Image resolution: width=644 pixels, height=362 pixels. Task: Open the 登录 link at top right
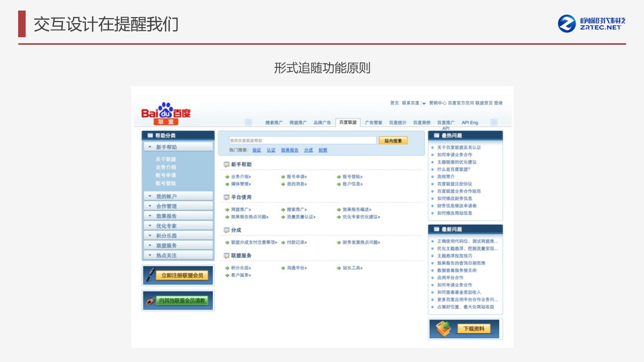[498, 103]
